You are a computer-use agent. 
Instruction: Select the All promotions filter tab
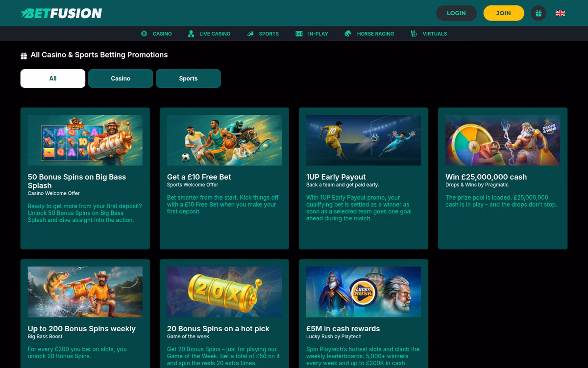coord(53,79)
